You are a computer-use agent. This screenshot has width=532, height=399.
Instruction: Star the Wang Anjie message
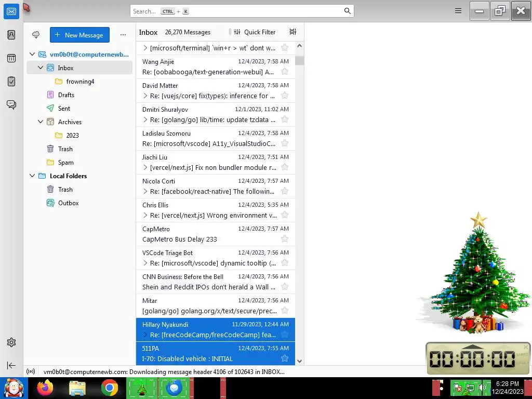tap(285, 72)
